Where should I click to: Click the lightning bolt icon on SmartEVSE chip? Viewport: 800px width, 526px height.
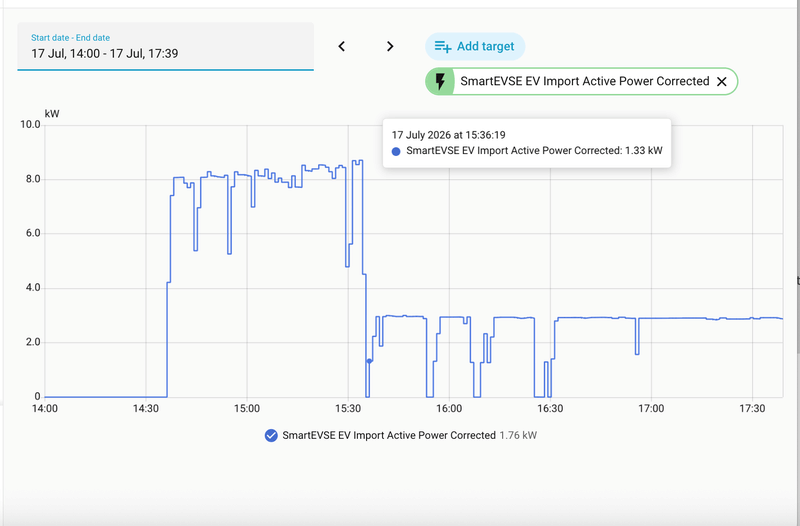tap(440, 81)
